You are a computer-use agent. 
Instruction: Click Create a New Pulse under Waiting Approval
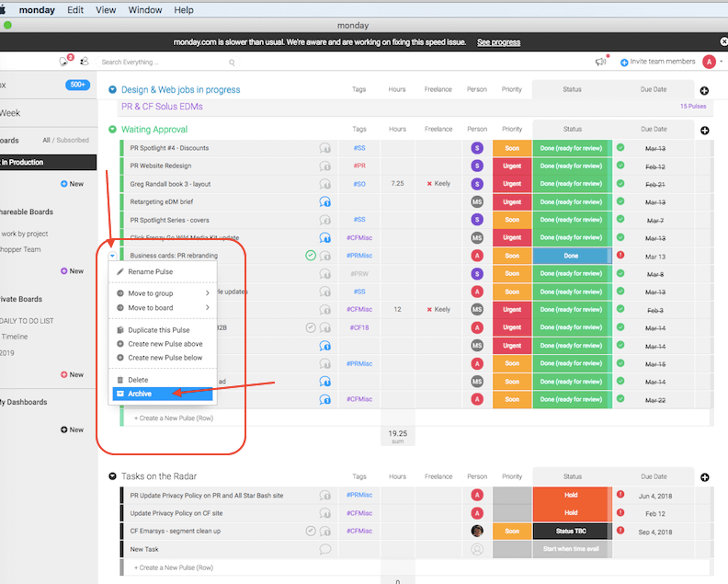(x=174, y=418)
